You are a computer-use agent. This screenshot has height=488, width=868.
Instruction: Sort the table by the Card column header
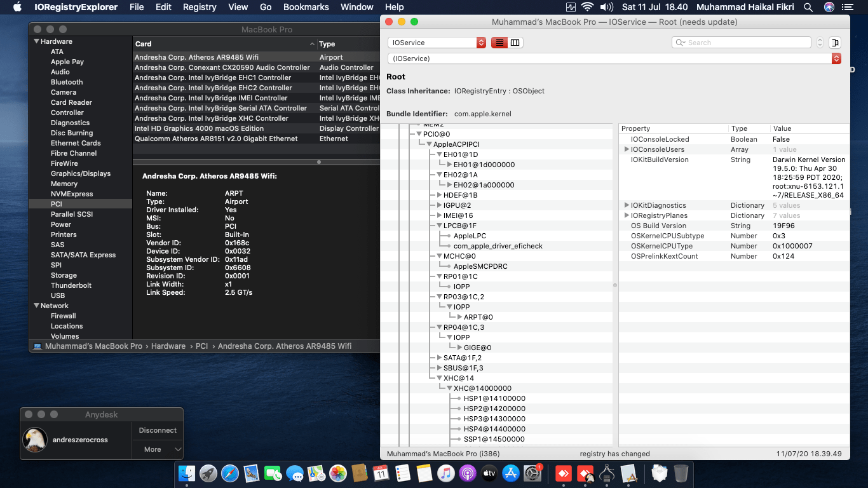coord(225,44)
